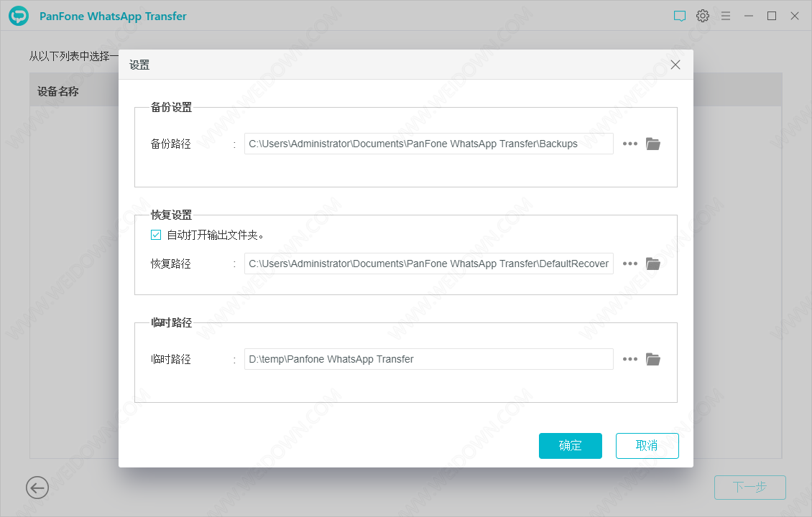Click the 备份设置 group heading
This screenshot has height=517, width=812.
(172, 107)
